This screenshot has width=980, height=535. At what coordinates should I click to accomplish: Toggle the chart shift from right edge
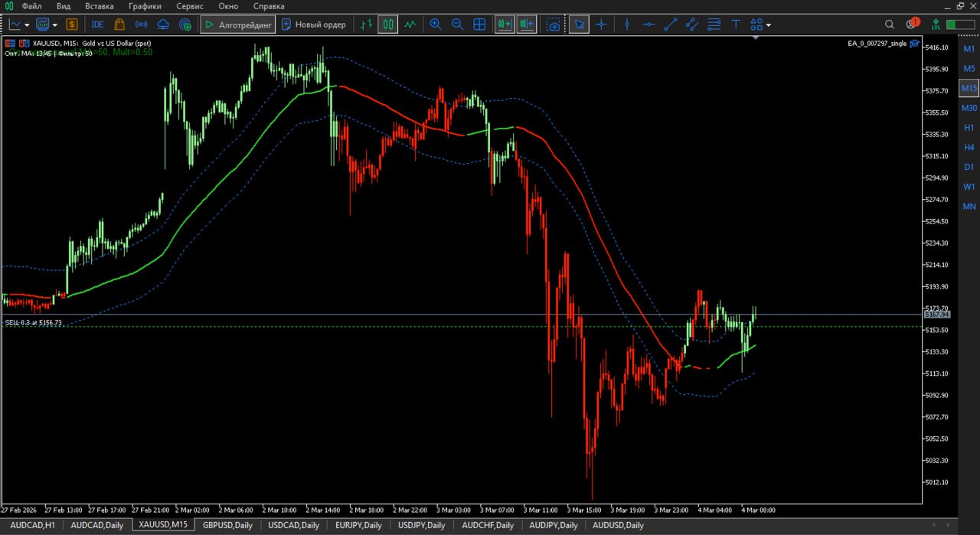pyautogui.click(x=526, y=24)
